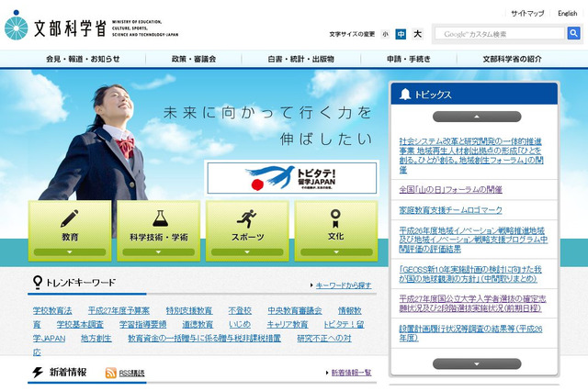Click the 中央教育審議会 keyword
Viewport: 588px width, 391px height.
pyautogui.click(x=295, y=310)
